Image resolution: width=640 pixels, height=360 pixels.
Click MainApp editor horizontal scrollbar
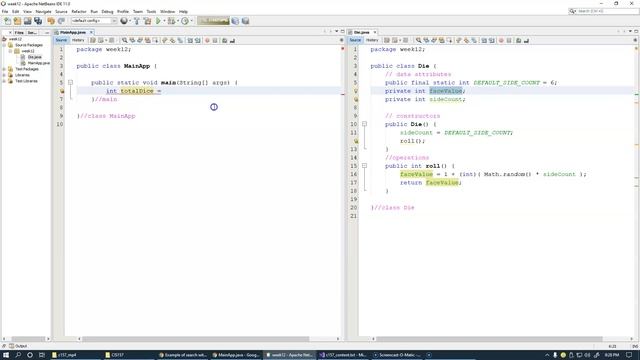pos(196,339)
